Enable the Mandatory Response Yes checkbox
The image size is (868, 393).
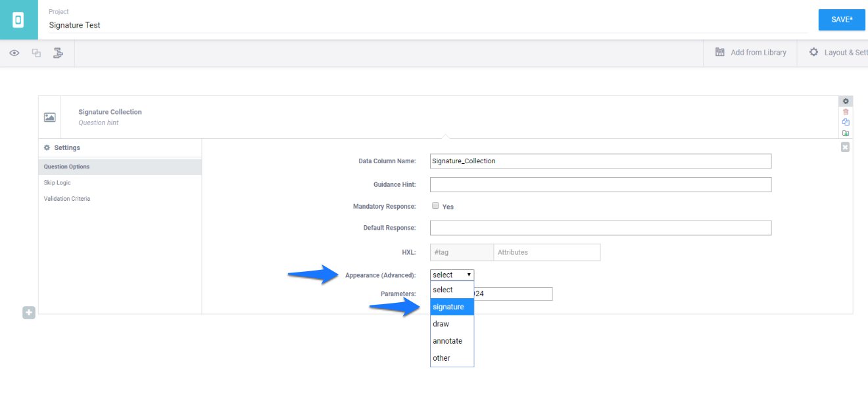coord(435,205)
